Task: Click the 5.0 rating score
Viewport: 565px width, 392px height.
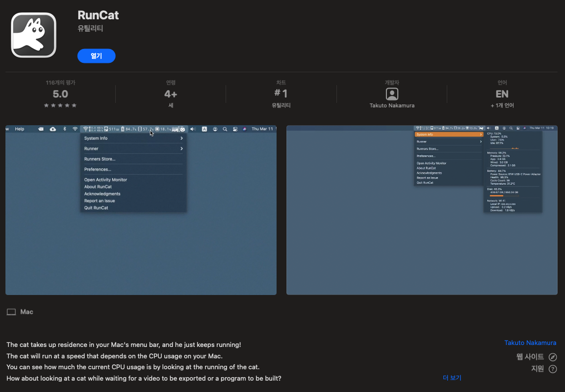Action: (x=60, y=94)
